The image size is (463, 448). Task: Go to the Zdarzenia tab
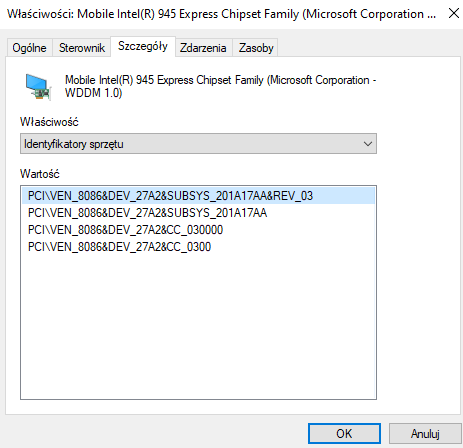(x=203, y=48)
